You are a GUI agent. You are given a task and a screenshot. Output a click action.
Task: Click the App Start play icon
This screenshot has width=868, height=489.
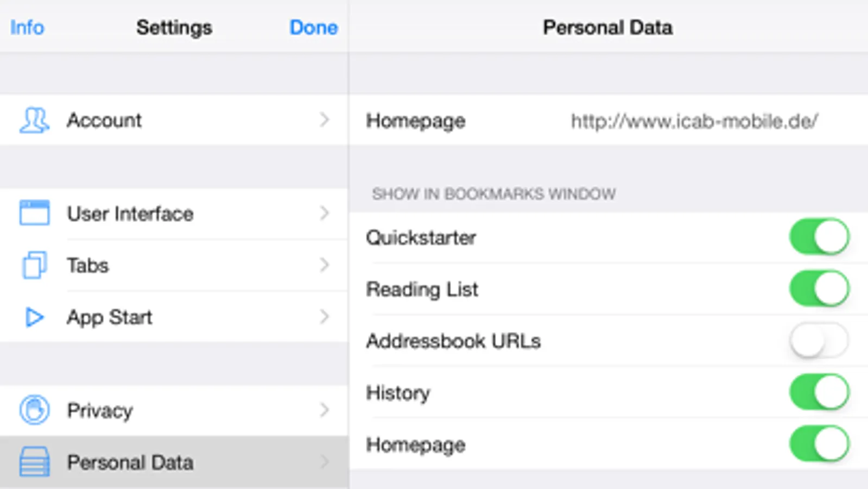point(34,317)
